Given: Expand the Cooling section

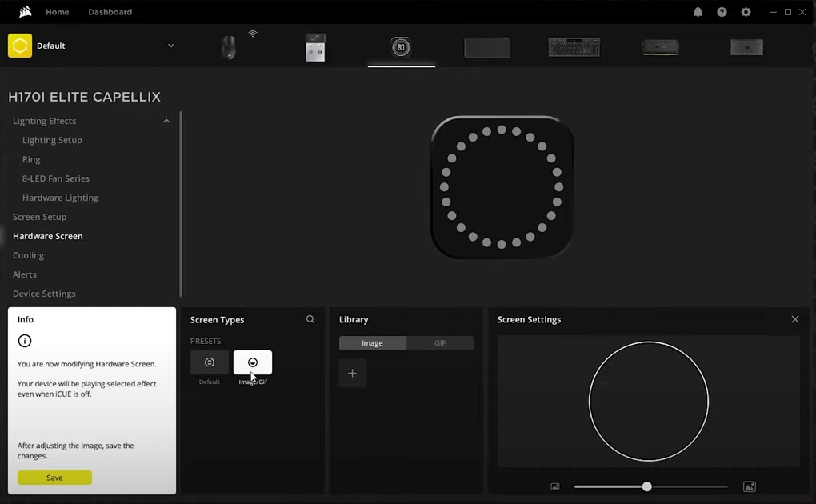Looking at the screenshot, I should (x=28, y=254).
